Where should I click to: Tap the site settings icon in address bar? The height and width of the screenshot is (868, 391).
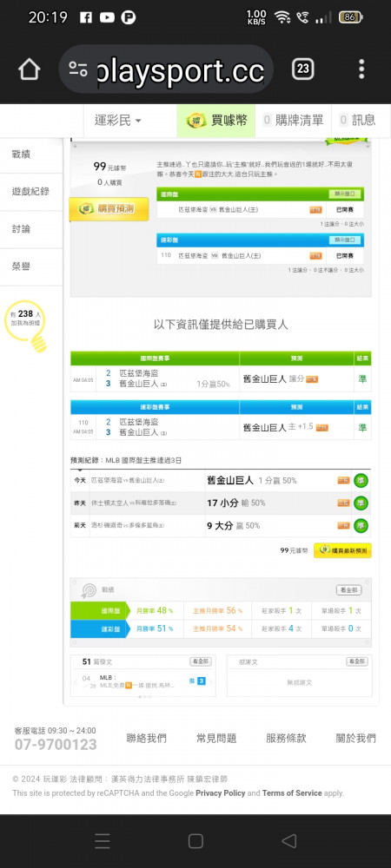click(78, 69)
